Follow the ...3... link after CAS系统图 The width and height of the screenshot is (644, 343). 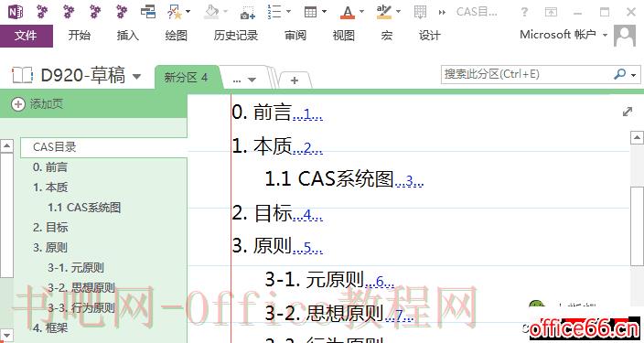(409, 180)
